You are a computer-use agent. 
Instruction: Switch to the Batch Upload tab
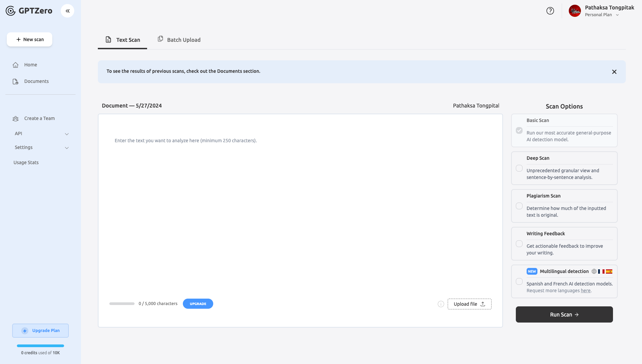click(179, 40)
